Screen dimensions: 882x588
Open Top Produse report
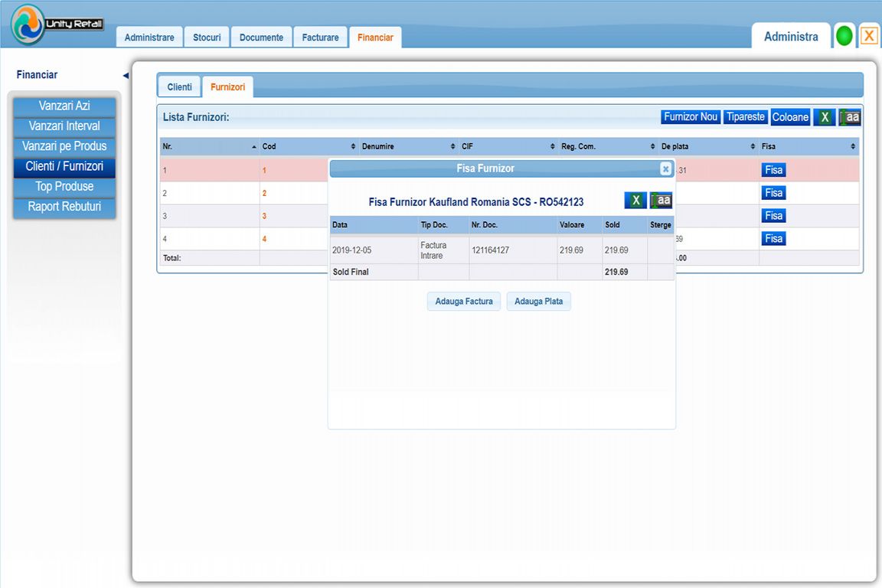[64, 187]
